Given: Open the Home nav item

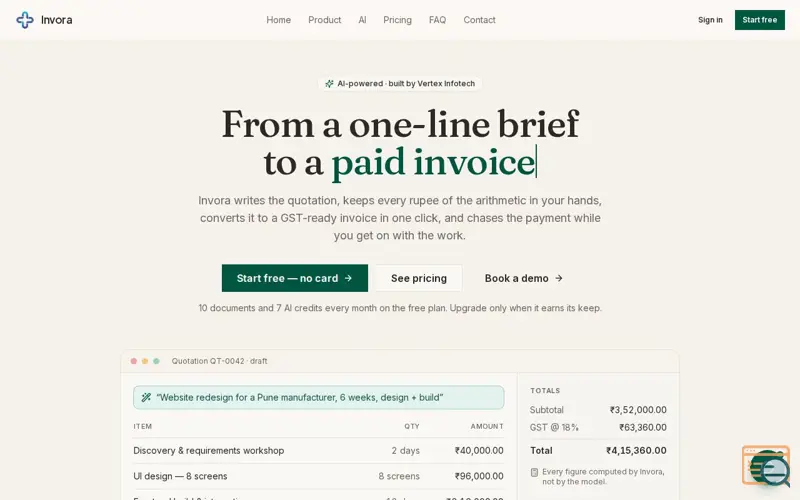Looking at the screenshot, I should (x=279, y=20).
